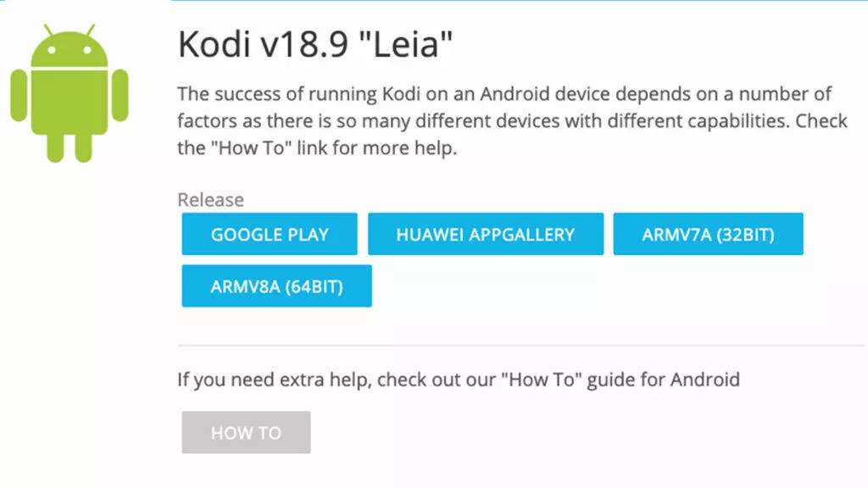The image size is (868, 488).
Task: Click the Android robot's right arm
Action: [120, 95]
